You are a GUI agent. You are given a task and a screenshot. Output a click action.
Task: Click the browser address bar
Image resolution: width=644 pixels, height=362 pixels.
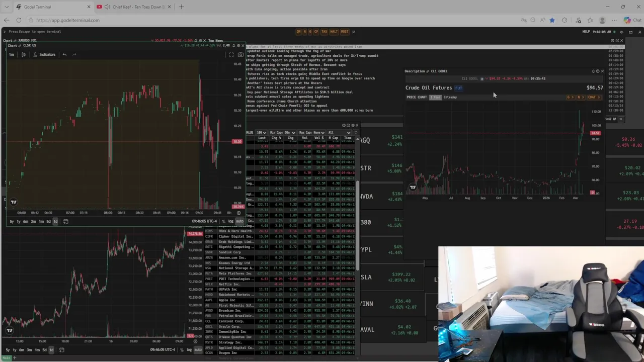pyautogui.click(x=272, y=20)
